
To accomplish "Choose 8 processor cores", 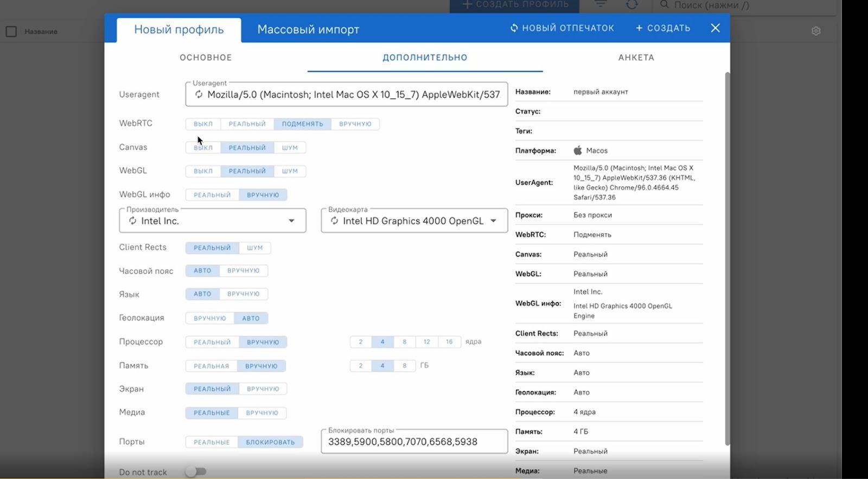I will (405, 342).
